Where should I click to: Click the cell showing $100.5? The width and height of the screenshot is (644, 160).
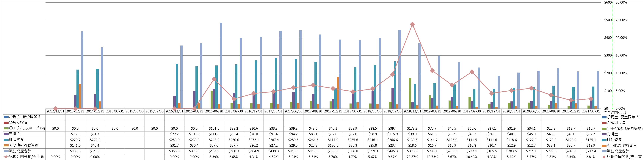point(194,134)
